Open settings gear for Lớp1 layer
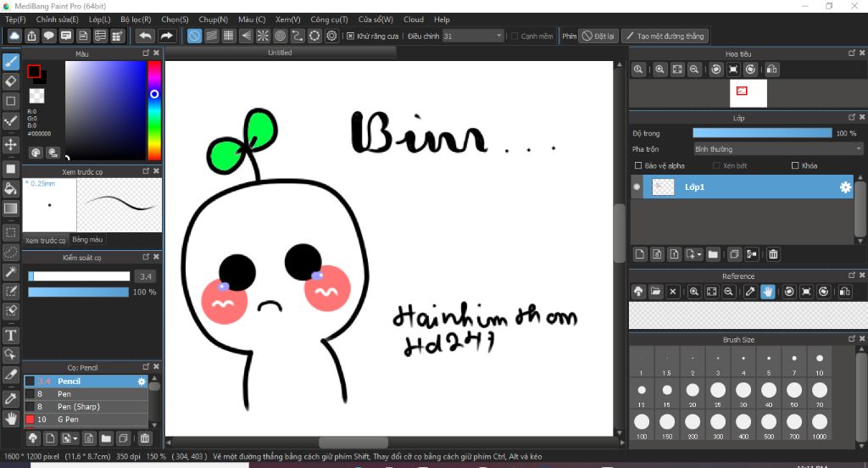 pos(845,187)
